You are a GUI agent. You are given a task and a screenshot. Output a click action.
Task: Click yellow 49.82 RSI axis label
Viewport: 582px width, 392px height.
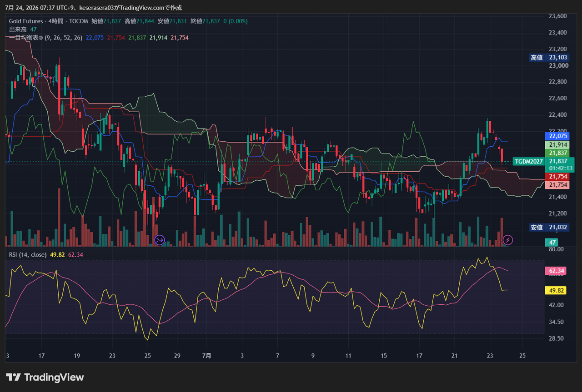click(x=555, y=290)
